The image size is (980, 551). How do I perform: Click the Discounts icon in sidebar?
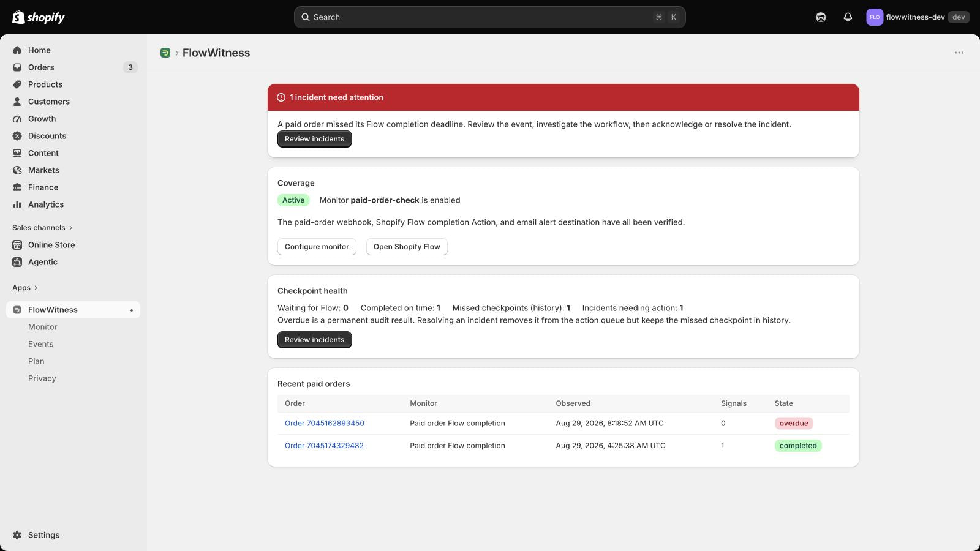17,136
